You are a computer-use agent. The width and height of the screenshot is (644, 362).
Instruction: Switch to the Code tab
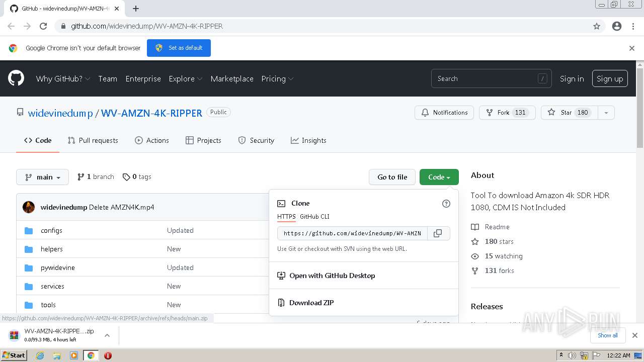(x=38, y=140)
